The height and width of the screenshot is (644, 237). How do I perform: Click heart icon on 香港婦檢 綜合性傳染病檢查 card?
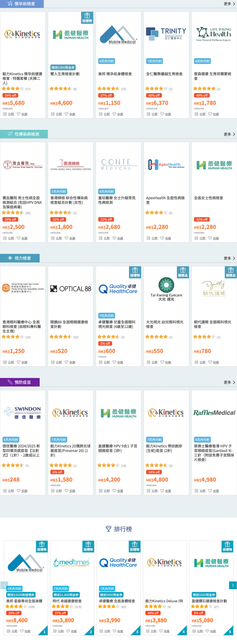tap(66, 238)
